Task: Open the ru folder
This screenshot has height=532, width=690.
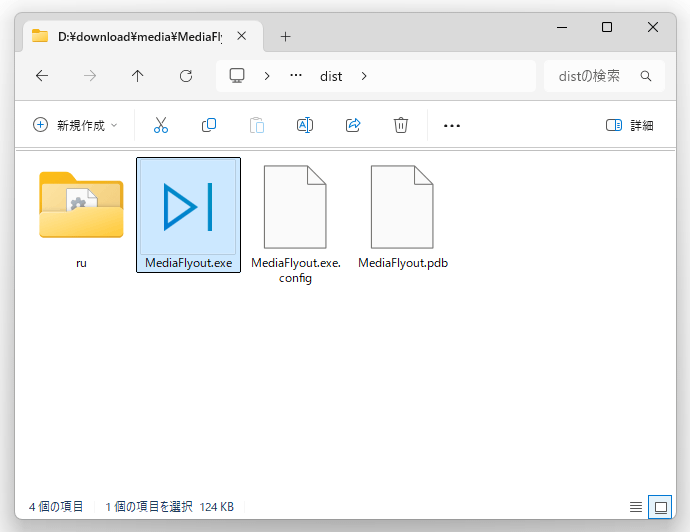Action: point(81,214)
